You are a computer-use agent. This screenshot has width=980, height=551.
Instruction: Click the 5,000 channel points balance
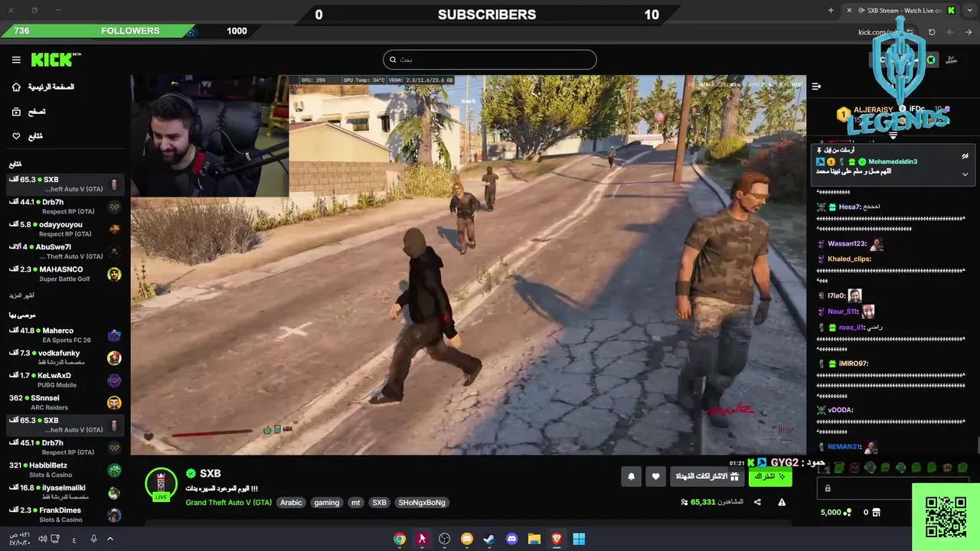(836, 513)
